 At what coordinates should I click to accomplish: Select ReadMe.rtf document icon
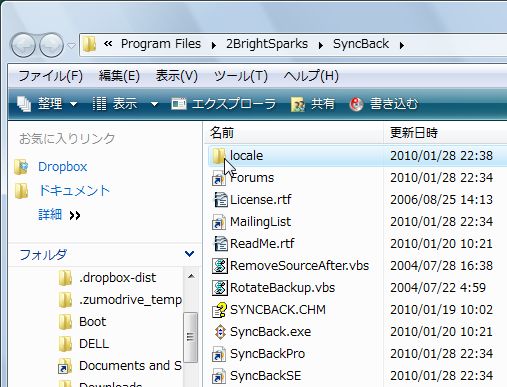point(220,244)
